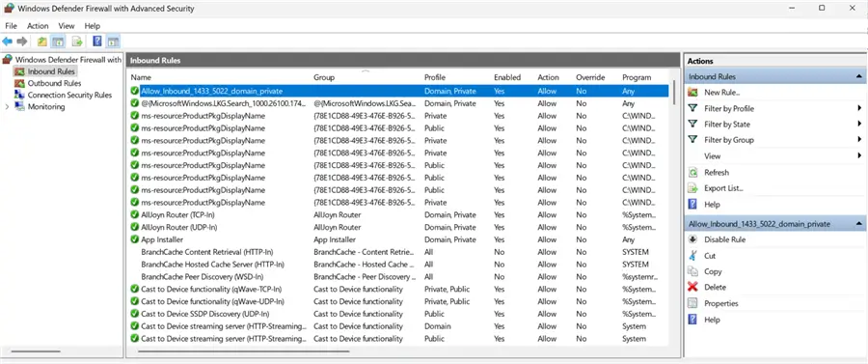The image size is (868, 364).
Task: Click the Inbound Rules tree icon
Action: 19,71
